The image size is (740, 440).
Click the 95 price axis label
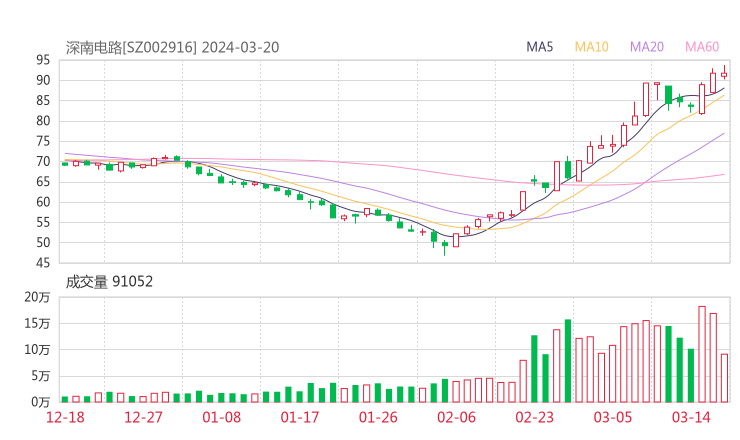[x=43, y=60]
